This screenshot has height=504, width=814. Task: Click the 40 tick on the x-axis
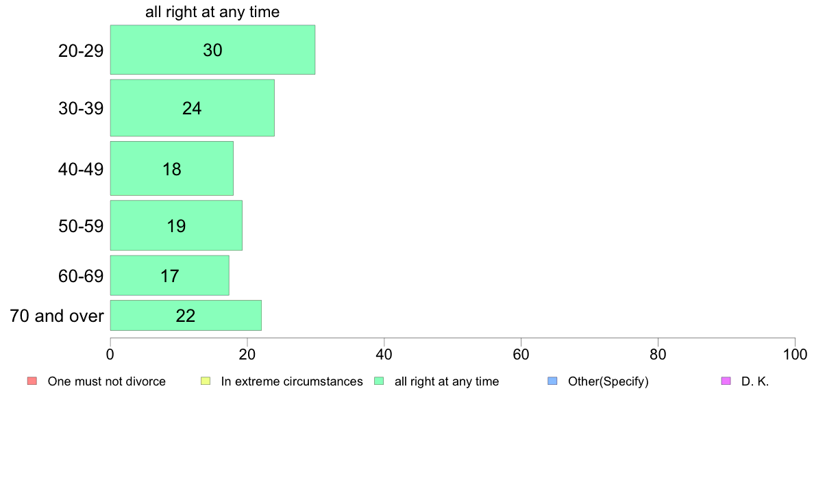pyautogui.click(x=384, y=355)
